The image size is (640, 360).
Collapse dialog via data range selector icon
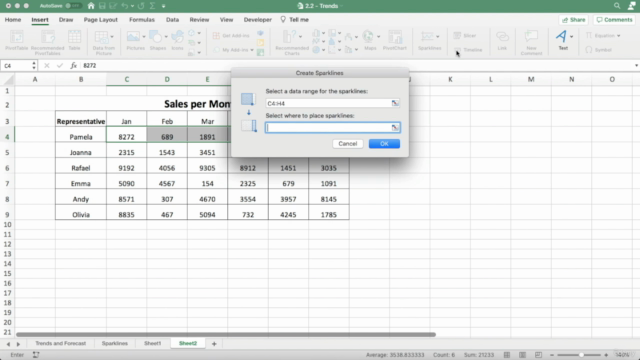(x=395, y=103)
